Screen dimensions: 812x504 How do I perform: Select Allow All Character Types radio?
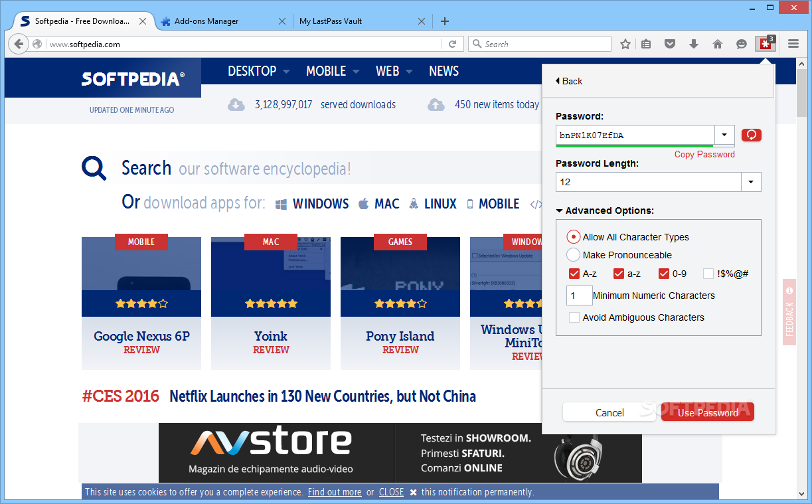coord(573,237)
